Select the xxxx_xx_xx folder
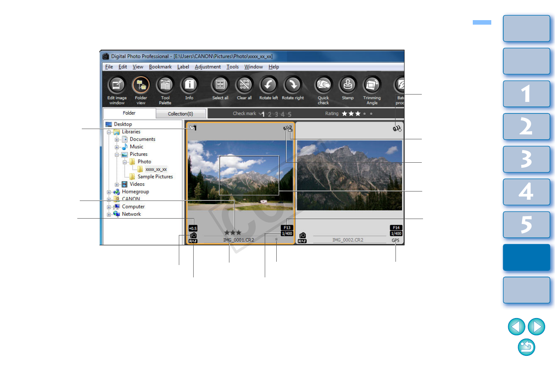This screenshot has height=392, width=555. [156, 169]
